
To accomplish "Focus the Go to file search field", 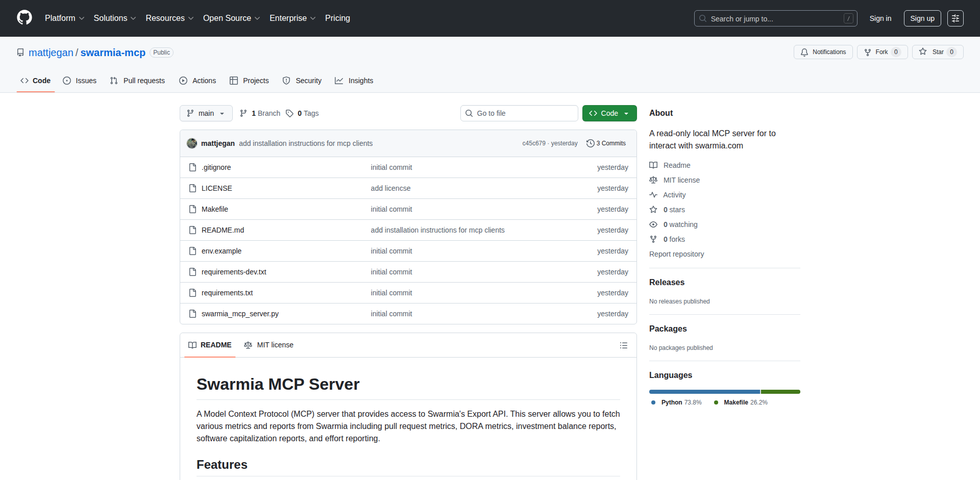I will 519,113.
